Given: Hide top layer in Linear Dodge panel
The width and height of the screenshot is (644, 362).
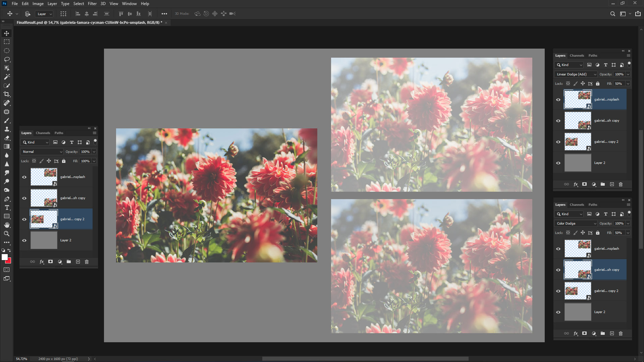Looking at the screenshot, I should pyautogui.click(x=558, y=100).
